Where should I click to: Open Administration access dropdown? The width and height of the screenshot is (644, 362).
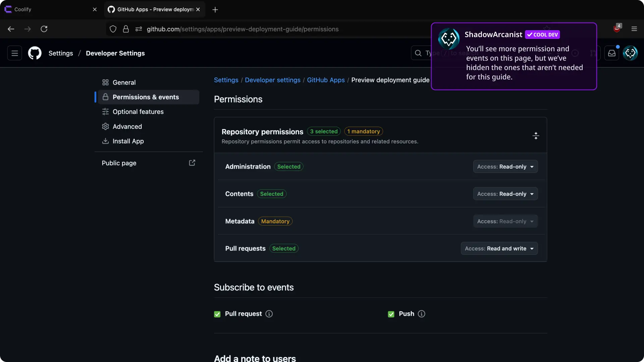click(505, 167)
